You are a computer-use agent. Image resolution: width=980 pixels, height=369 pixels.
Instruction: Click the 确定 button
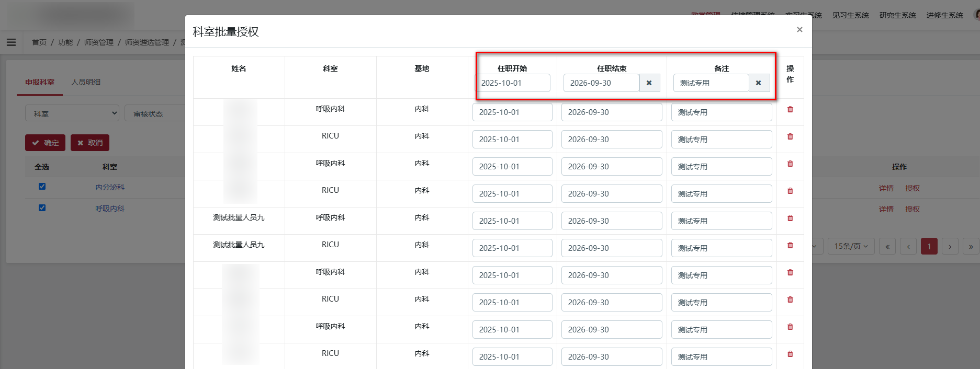45,143
